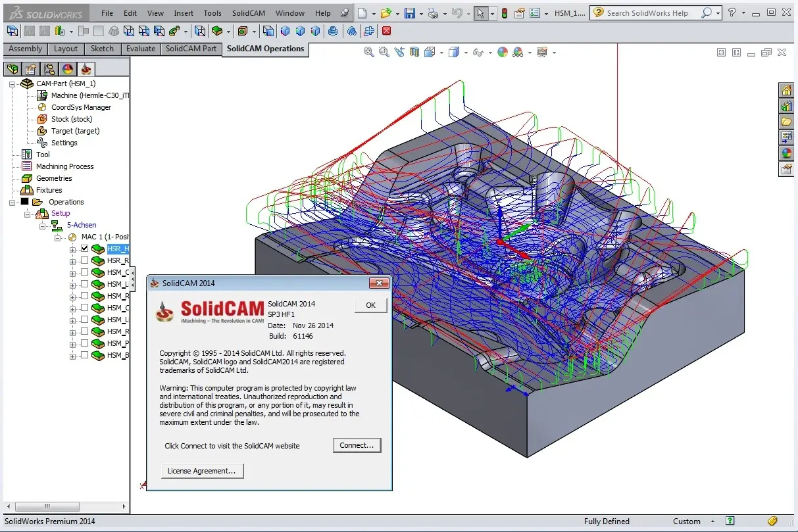Open the Options icon in the top toolbar
Viewport: 798px width, 532px height.
tap(535, 12)
